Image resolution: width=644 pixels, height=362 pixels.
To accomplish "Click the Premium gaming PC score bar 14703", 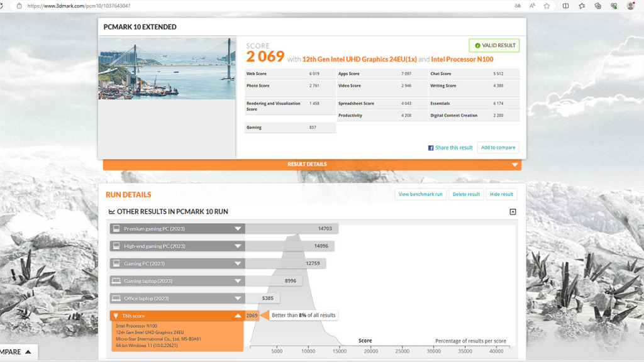I will [x=292, y=229].
